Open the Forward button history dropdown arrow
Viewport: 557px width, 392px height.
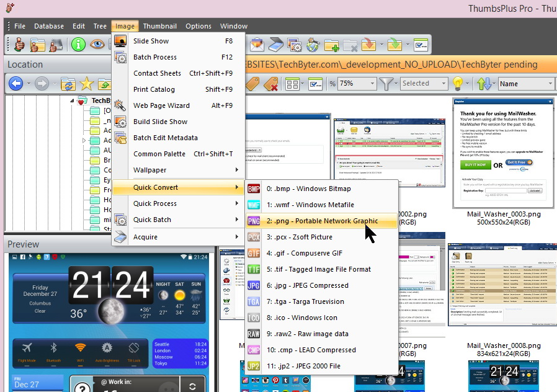pyautogui.click(x=55, y=84)
